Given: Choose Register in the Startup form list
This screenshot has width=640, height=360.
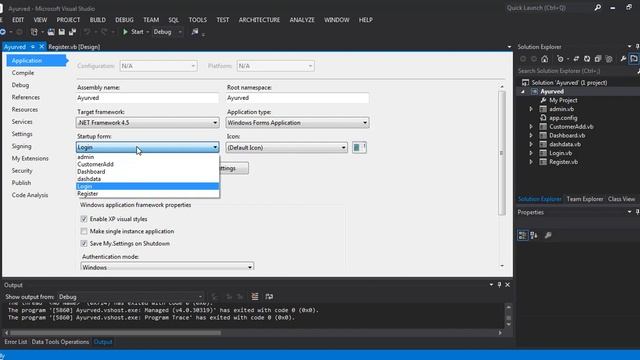Looking at the screenshot, I should [x=148, y=193].
